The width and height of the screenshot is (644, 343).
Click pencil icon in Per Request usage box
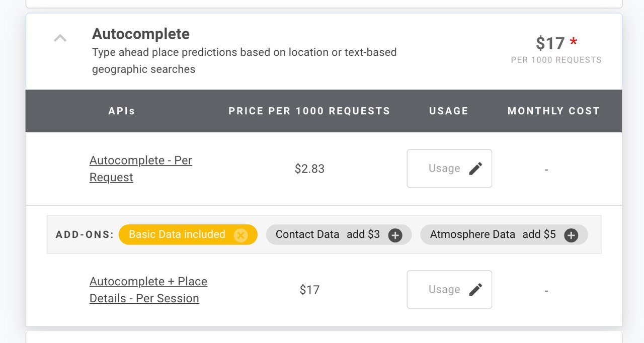pyautogui.click(x=475, y=168)
